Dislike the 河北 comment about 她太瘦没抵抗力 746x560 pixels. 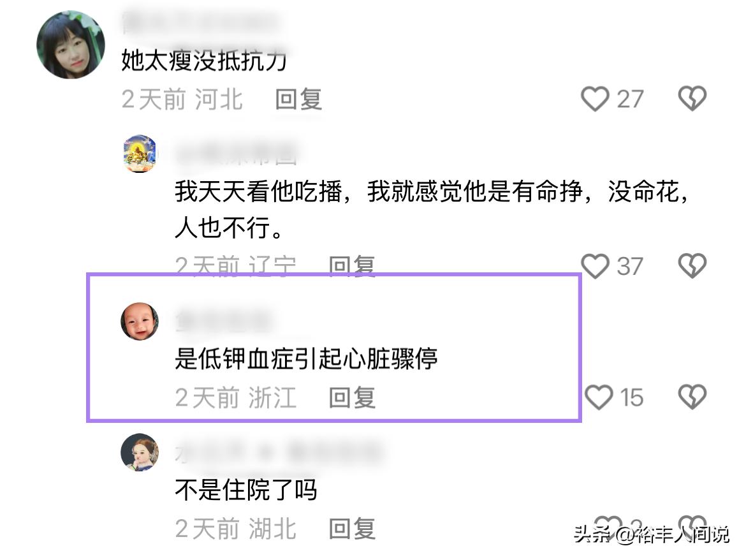pos(692,98)
